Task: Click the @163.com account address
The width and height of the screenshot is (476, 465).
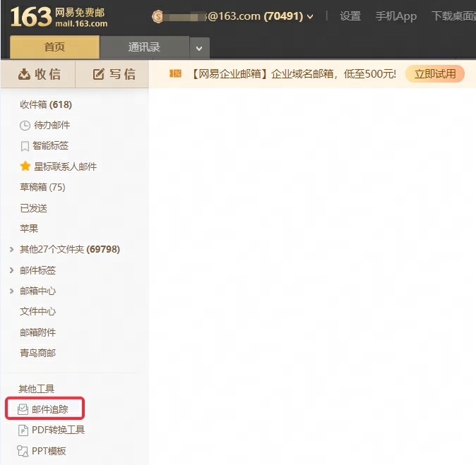Action: click(233, 16)
